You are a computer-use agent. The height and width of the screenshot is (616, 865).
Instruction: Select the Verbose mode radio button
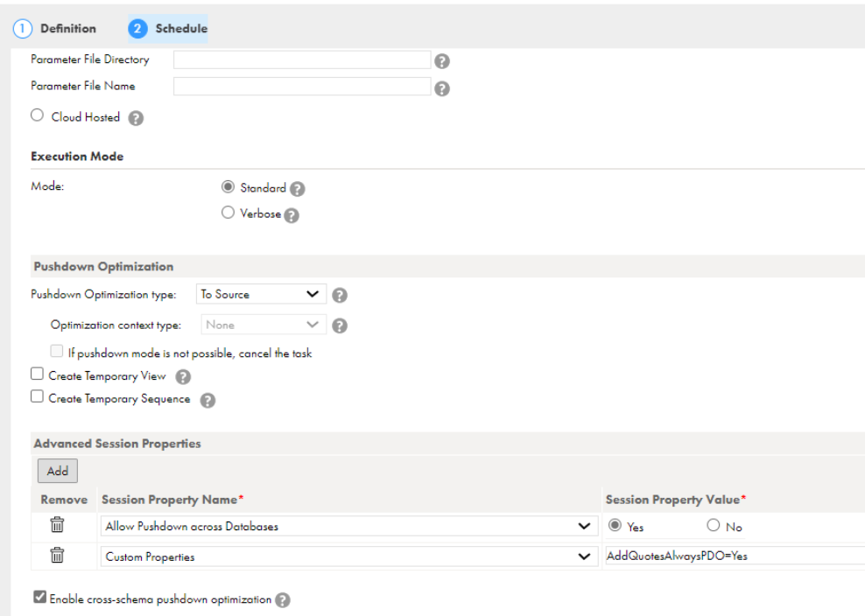click(x=228, y=213)
